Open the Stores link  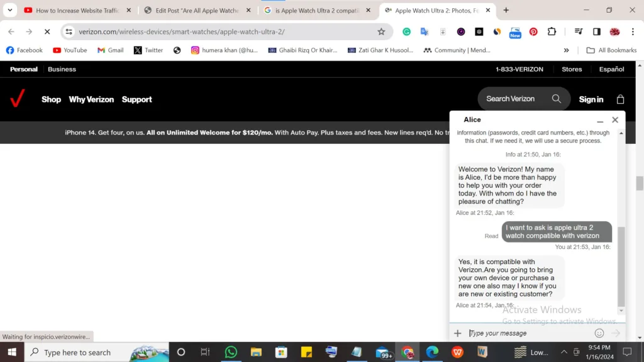click(x=572, y=69)
